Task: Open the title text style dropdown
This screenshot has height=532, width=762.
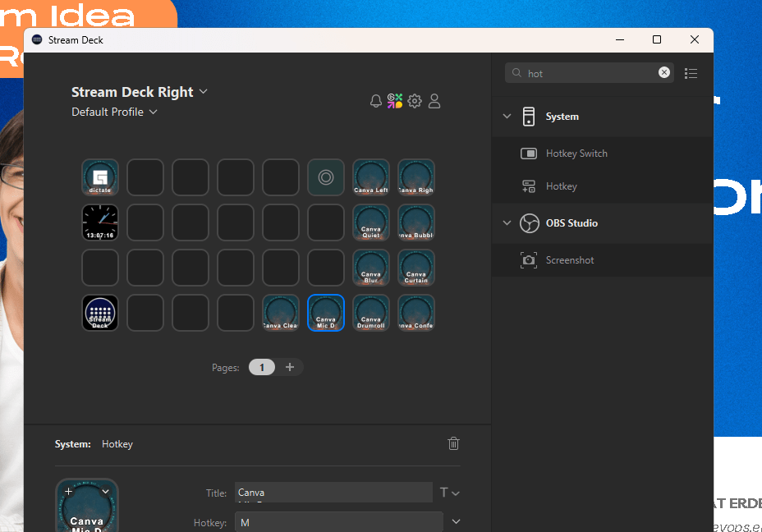Action: coord(449,493)
